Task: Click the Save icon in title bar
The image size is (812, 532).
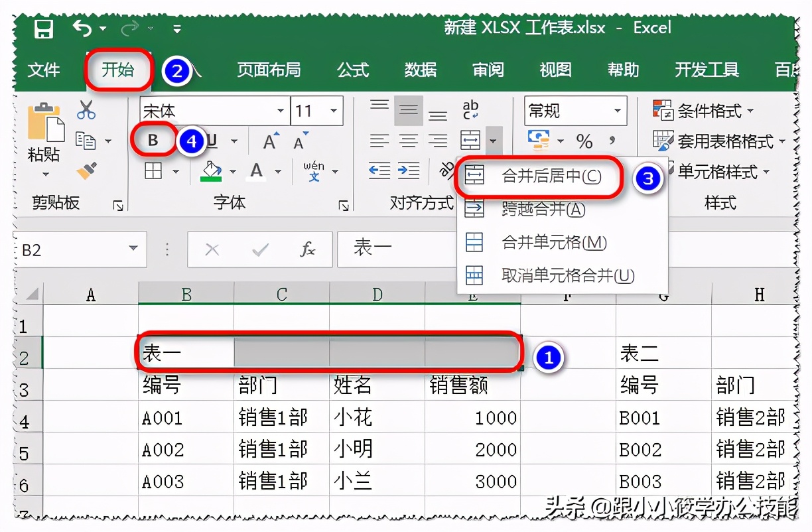Action: pos(44,29)
